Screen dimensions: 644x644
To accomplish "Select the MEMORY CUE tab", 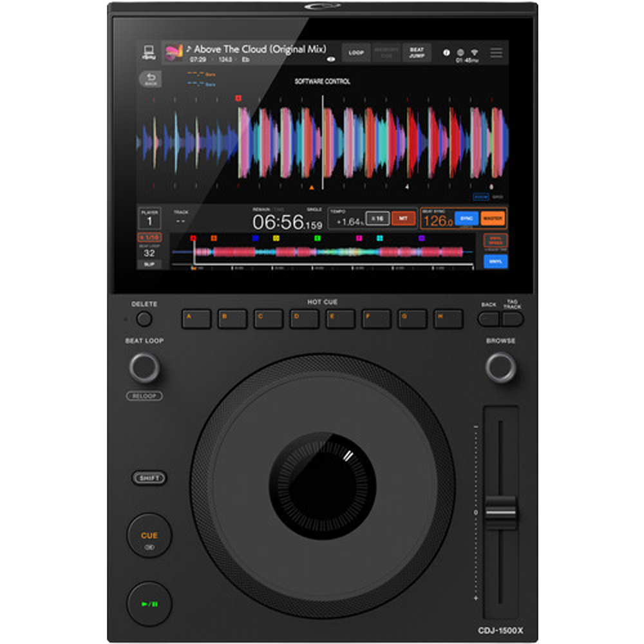I will click(386, 53).
